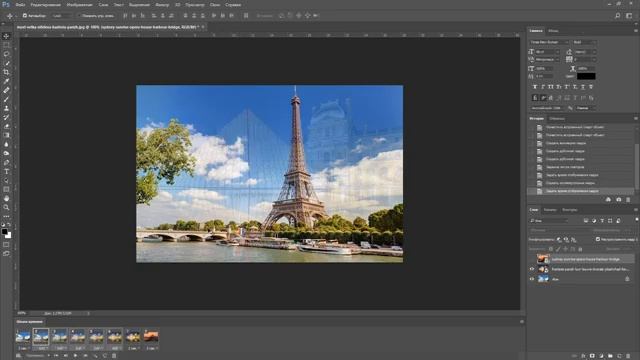
Task: Toggle the Показать упр. элем. checkbox
Action: (79, 16)
